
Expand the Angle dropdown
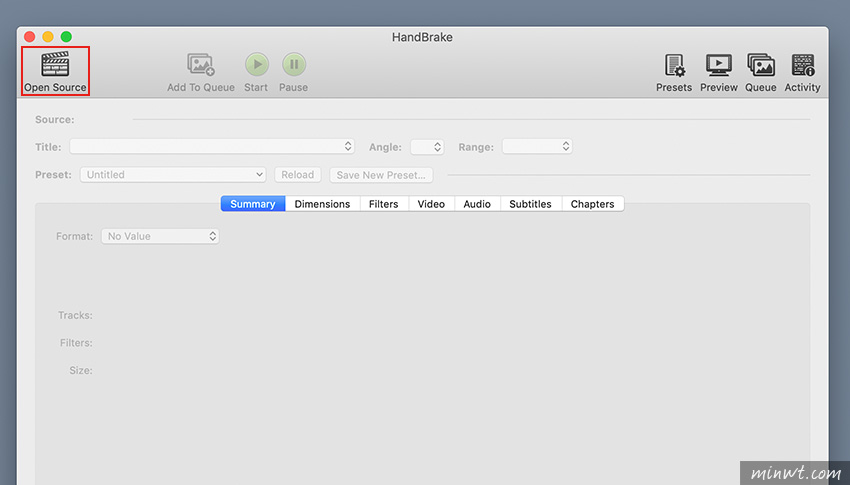[427, 146]
